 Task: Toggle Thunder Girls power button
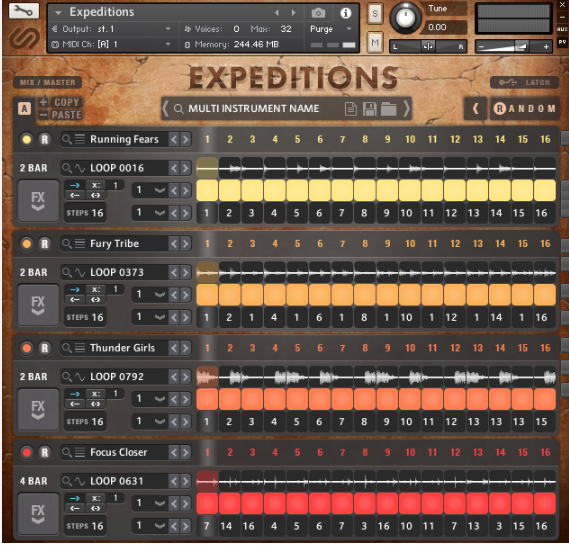[26, 348]
